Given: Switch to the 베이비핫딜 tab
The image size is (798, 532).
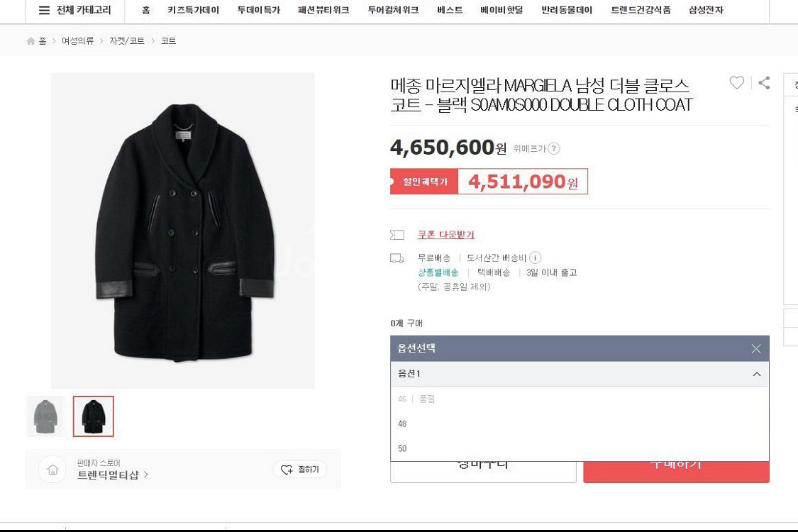Looking at the screenshot, I should pyautogui.click(x=501, y=11).
